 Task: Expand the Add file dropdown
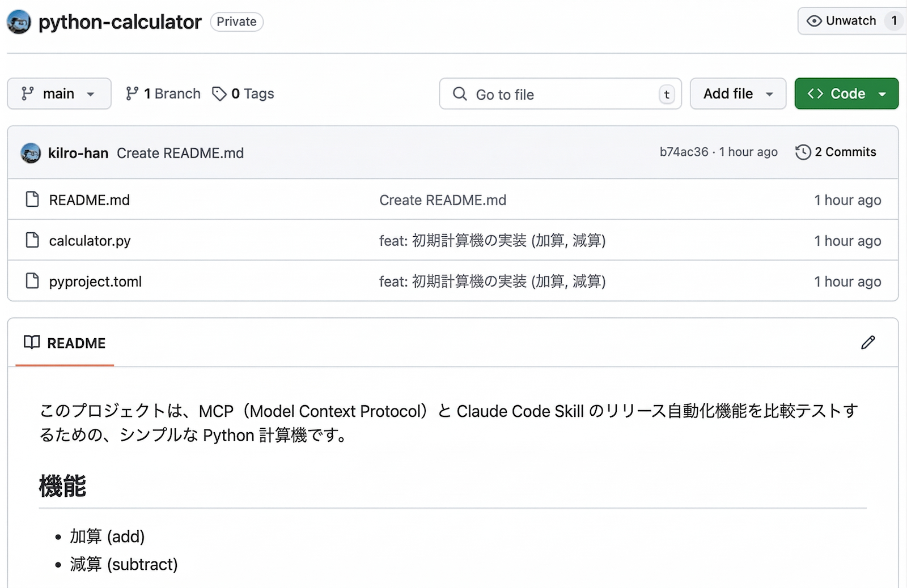click(x=738, y=93)
